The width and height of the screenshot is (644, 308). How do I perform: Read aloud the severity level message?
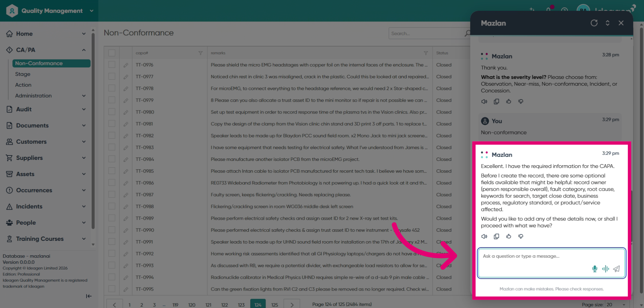484,101
